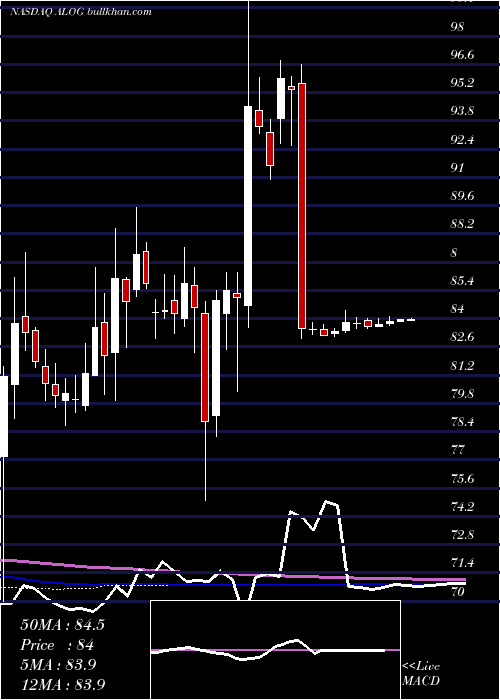
Task: Click the 70 price axis label
Action: tap(458, 592)
